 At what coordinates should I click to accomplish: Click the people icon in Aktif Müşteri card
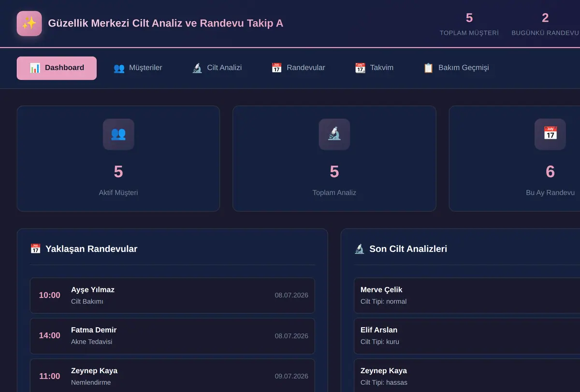(118, 134)
